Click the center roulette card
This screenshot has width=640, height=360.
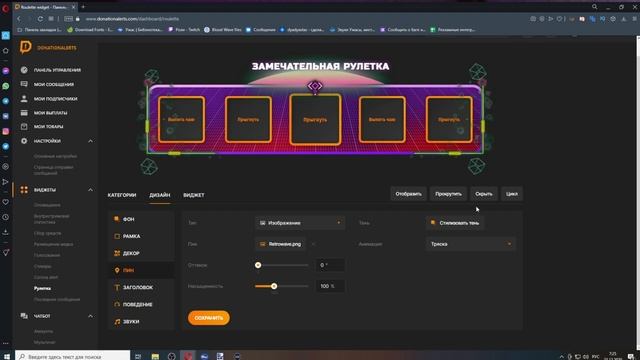(315, 120)
